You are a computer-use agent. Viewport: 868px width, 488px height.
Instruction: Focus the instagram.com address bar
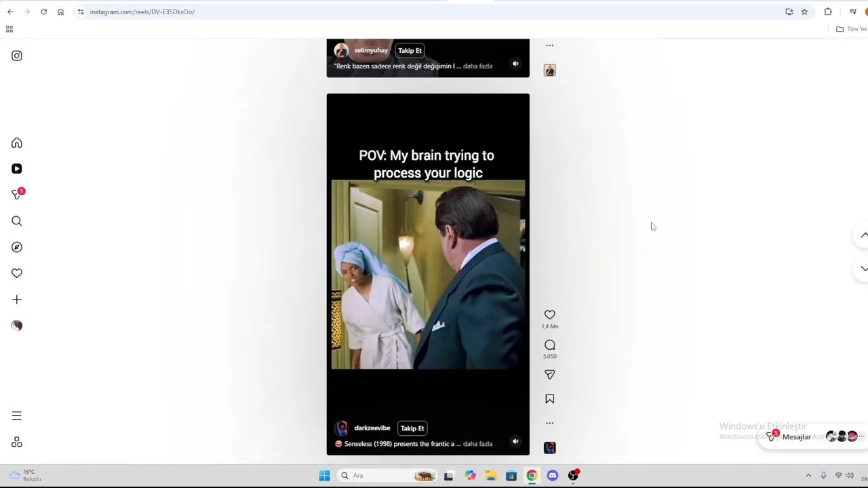coord(434,12)
